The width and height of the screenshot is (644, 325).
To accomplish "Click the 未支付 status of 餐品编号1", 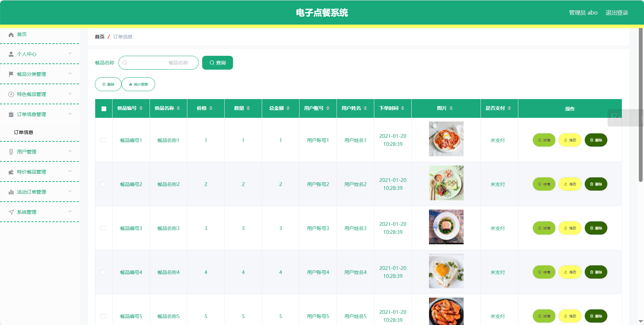I will pos(498,140).
